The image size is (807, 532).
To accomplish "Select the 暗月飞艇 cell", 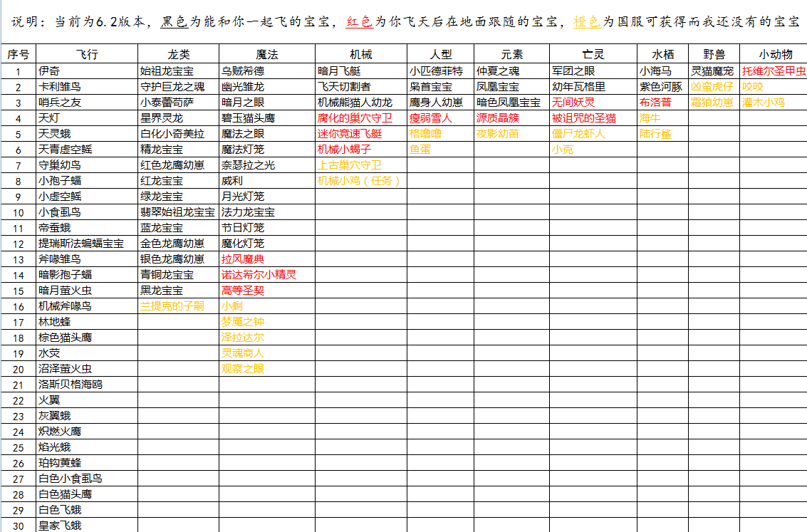I will tap(361, 71).
